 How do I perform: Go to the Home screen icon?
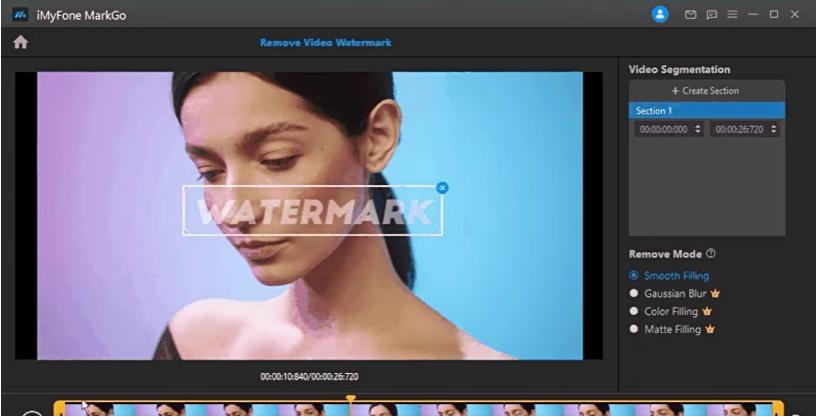pos(20,42)
